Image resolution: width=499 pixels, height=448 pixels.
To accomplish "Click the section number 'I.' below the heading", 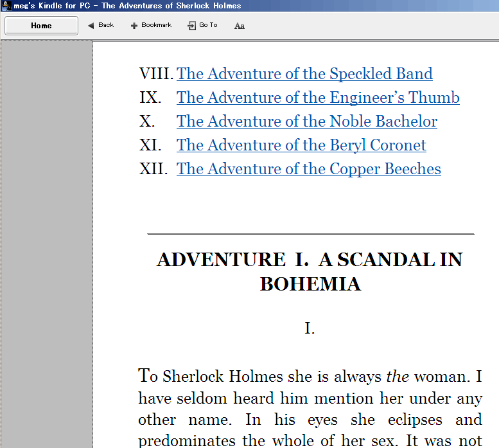I will click(310, 328).
